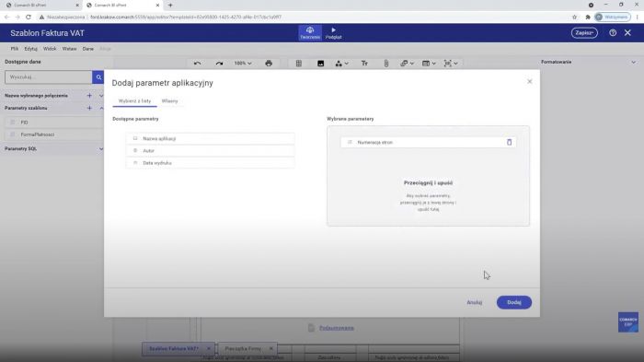Add item to Nazwa wybranego połączenia with plus
644x362 pixels.
tap(89, 96)
